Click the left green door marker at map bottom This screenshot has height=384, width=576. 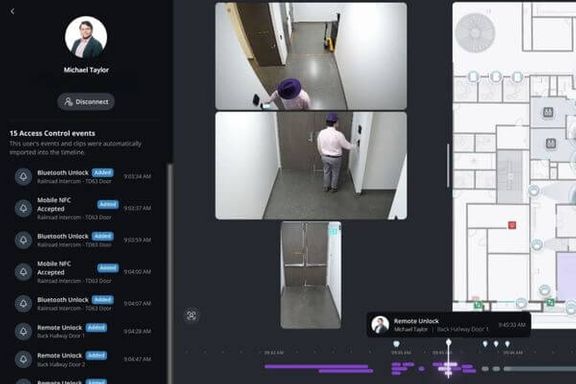[x=478, y=305]
